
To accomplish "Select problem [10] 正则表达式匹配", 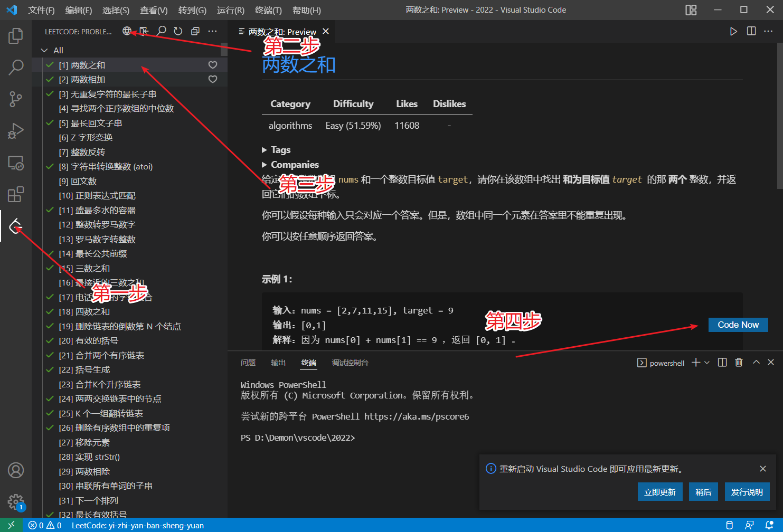I will pyautogui.click(x=129, y=195).
